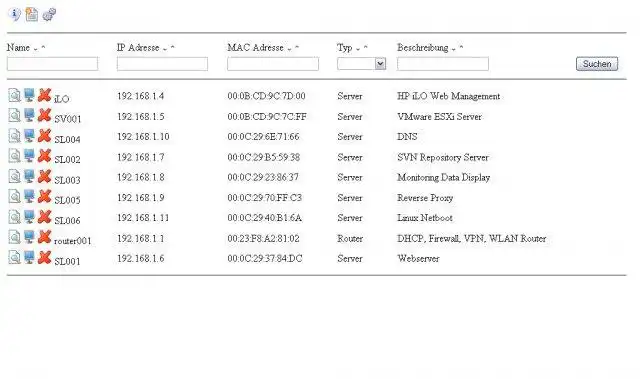Viewport: 640px width, 379px height.
Task: Open the Typ filter dropdown
Action: (x=362, y=64)
